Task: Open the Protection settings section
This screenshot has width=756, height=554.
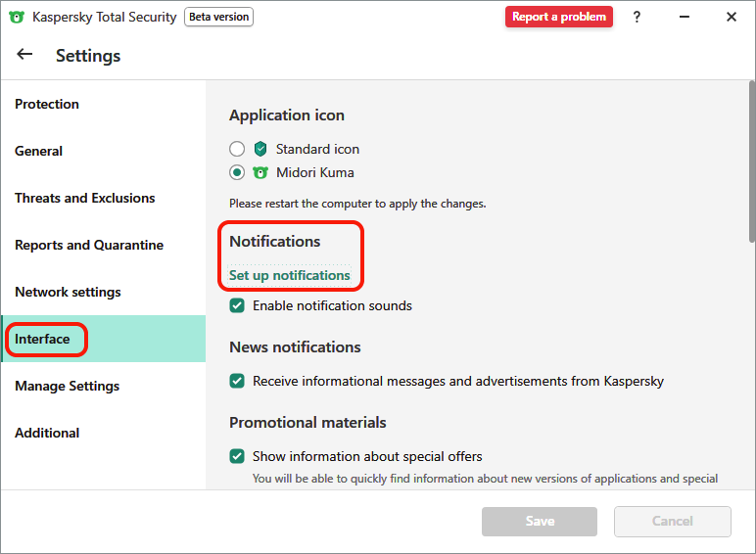Action: pos(47,104)
